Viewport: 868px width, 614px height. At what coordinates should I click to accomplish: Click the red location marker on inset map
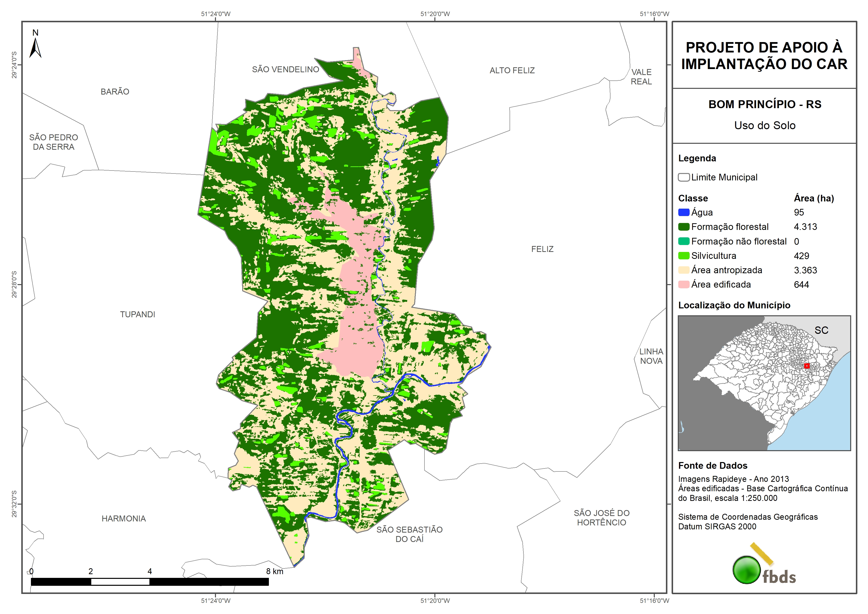click(x=806, y=366)
